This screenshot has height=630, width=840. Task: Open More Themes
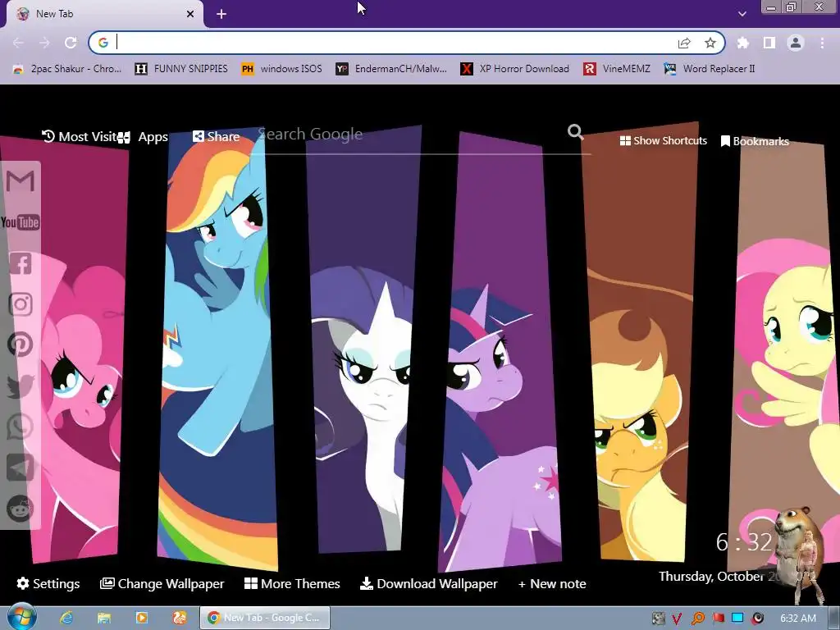292,583
